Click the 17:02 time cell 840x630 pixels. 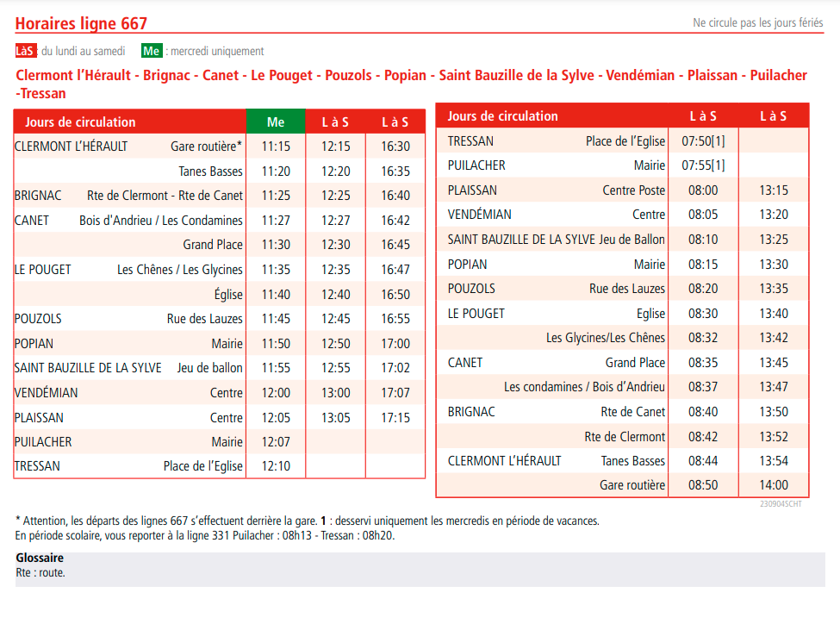pos(395,367)
